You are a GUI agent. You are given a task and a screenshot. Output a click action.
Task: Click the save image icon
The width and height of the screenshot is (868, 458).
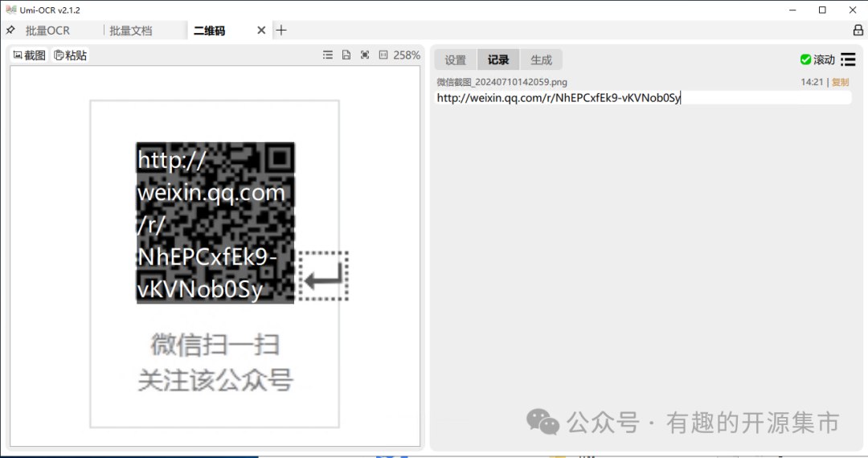(x=346, y=55)
